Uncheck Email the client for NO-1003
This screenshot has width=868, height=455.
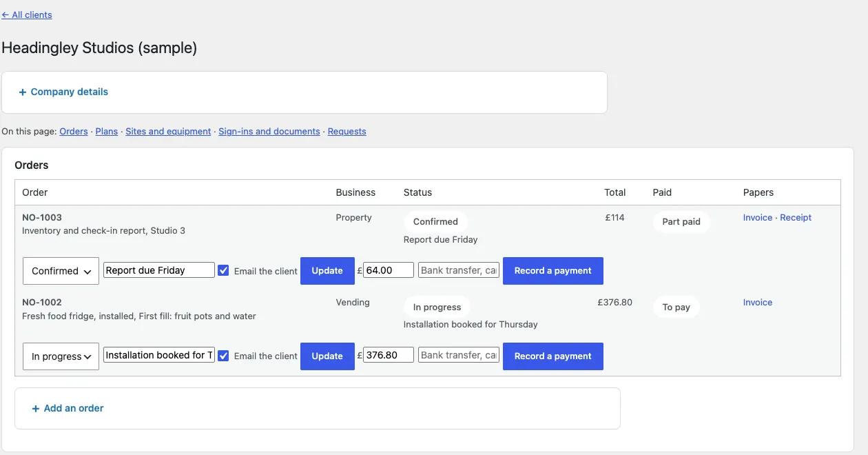coord(223,270)
